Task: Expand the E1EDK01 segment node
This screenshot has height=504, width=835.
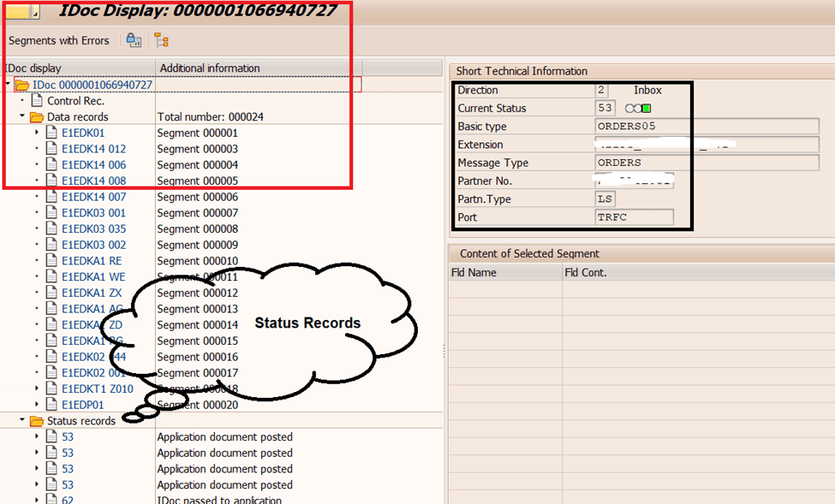Action: click(x=35, y=132)
